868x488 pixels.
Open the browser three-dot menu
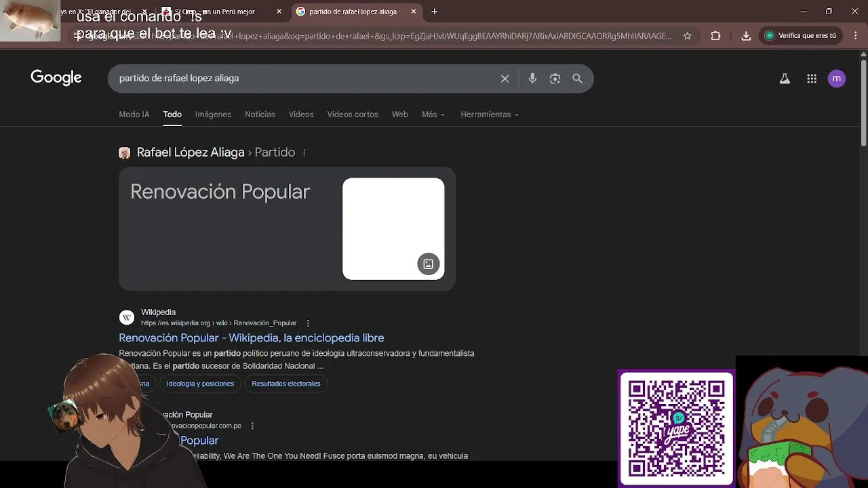pos(855,36)
